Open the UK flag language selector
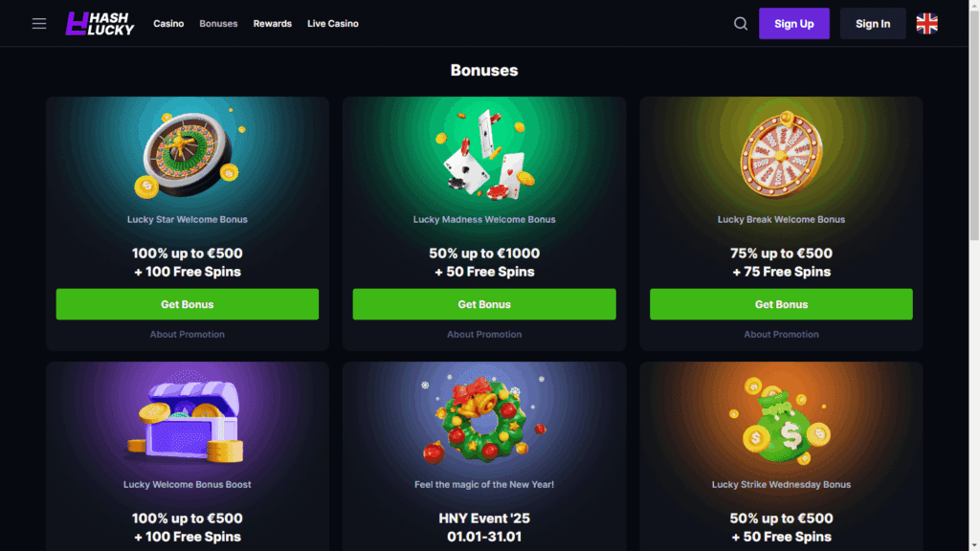Screen dimensions: 980x551 pos(926,24)
